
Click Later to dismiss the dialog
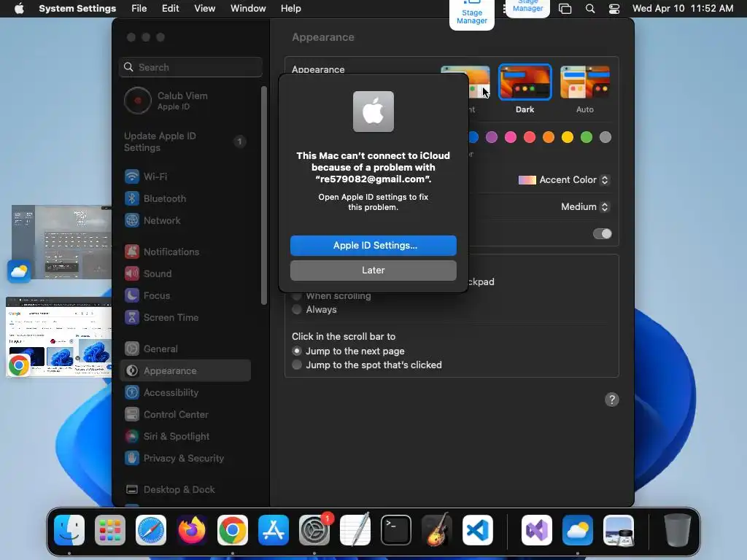[x=373, y=271]
